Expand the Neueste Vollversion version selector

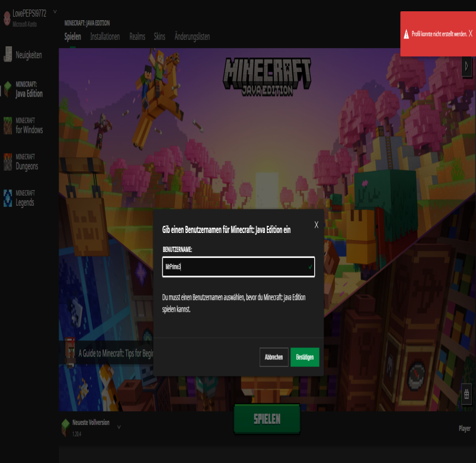click(119, 427)
